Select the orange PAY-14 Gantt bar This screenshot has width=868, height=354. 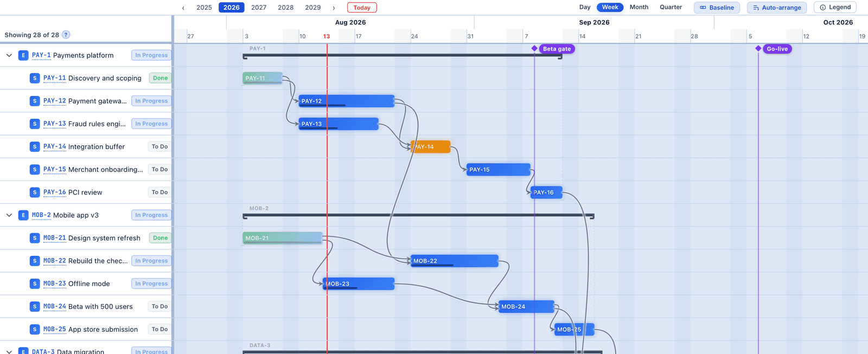[431, 146]
